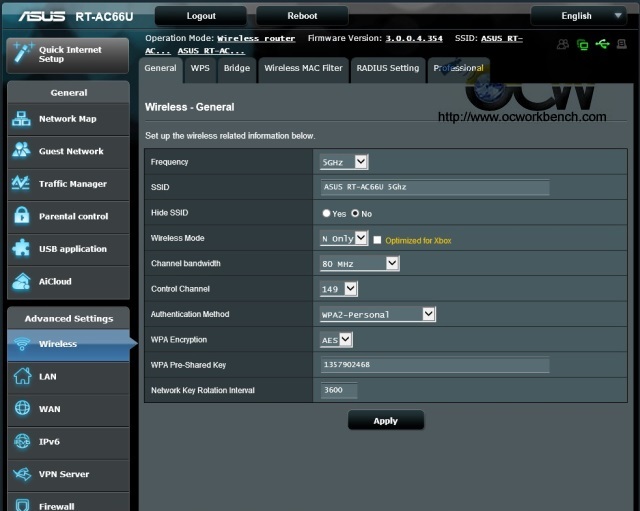
Task: Click the WPA Pre-Shared Key field
Action: (x=435, y=364)
